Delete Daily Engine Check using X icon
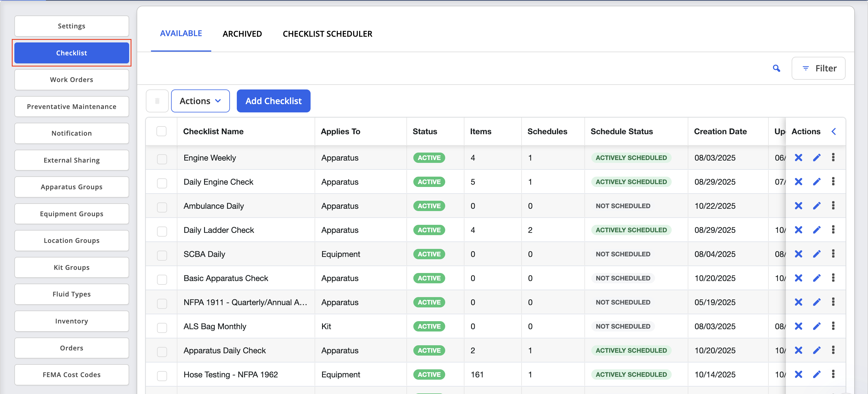The width and height of the screenshot is (868, 394). click(x=798, y=182)
